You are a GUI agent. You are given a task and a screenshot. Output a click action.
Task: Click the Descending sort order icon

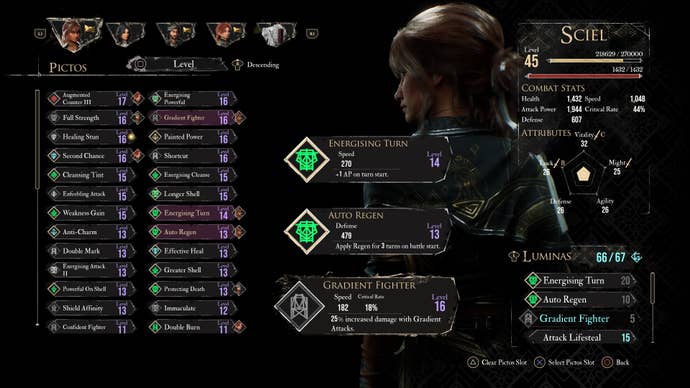click(238, 65)
